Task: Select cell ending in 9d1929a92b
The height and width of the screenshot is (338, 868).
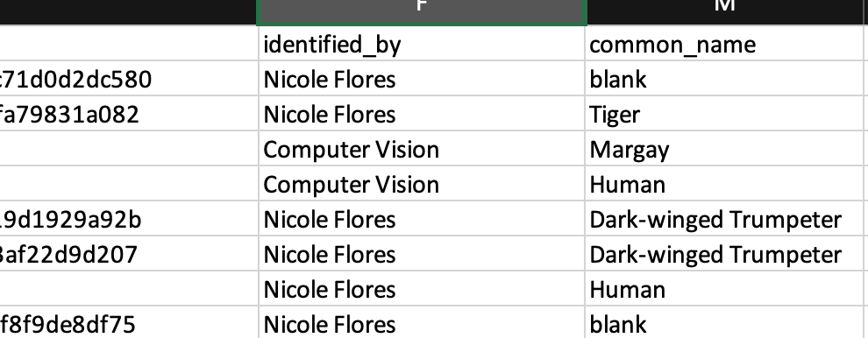Action: pos(129,219)
